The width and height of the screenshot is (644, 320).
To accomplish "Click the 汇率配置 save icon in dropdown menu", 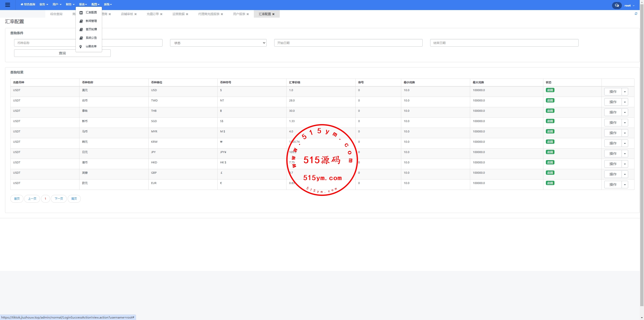I will pyautogui.click(x=81, y=13).
